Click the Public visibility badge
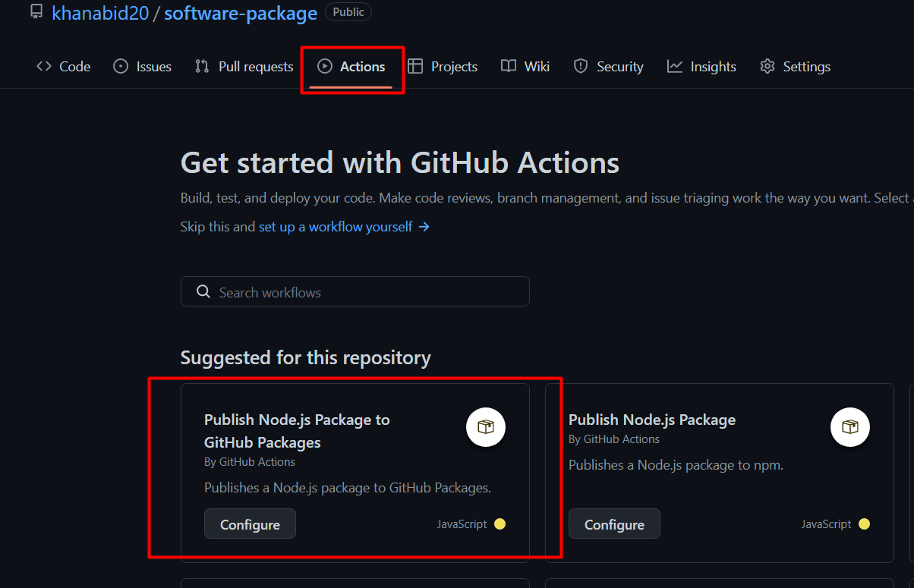 (x=348, y=12)
